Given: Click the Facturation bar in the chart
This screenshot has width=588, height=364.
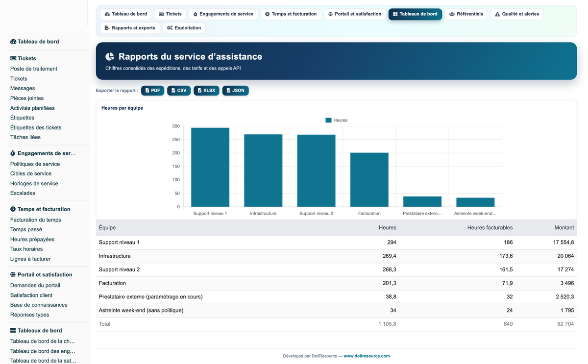Looking at the screenshot, I should (x=369, y=180).
